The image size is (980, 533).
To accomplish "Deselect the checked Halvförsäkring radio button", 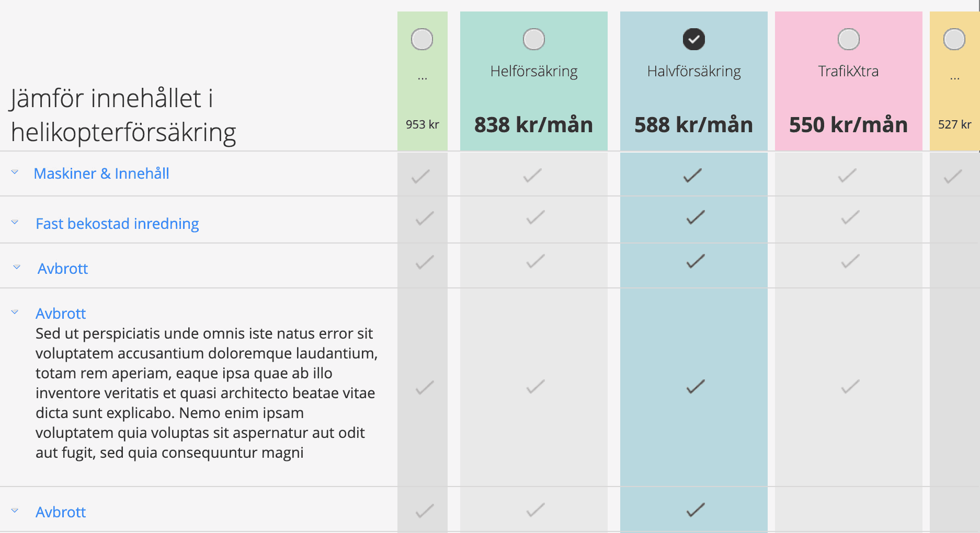I will (694, 39).
